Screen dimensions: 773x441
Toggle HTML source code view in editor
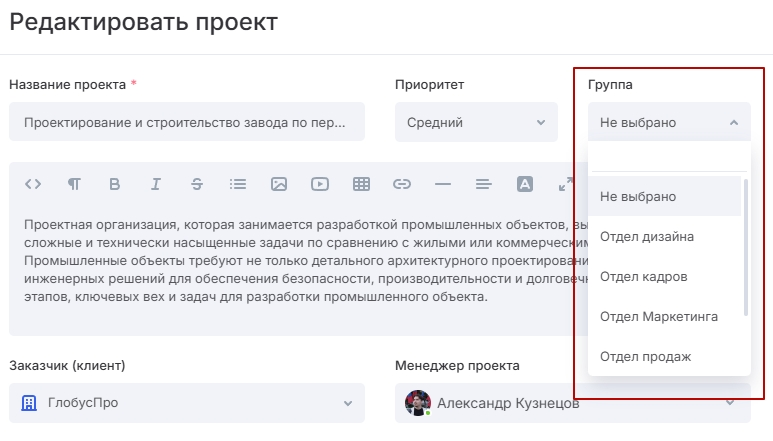[x=33, y=184]
